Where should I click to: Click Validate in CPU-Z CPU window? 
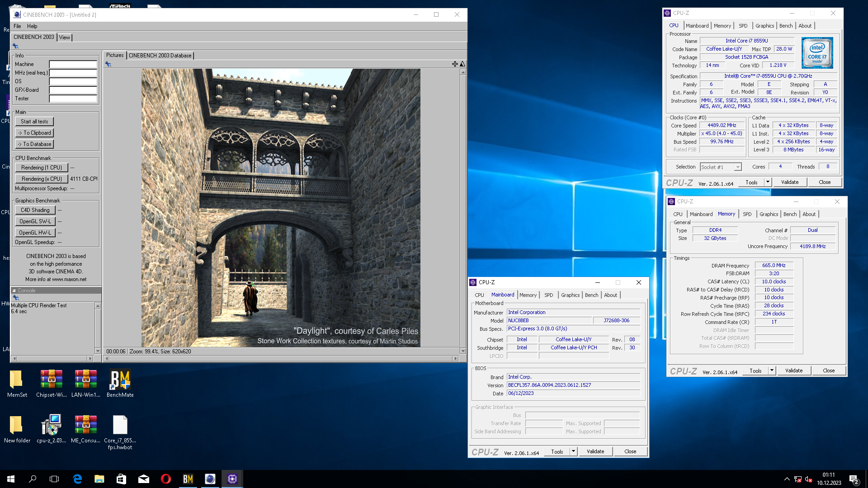pyautogui.click(x=790, y=182)
